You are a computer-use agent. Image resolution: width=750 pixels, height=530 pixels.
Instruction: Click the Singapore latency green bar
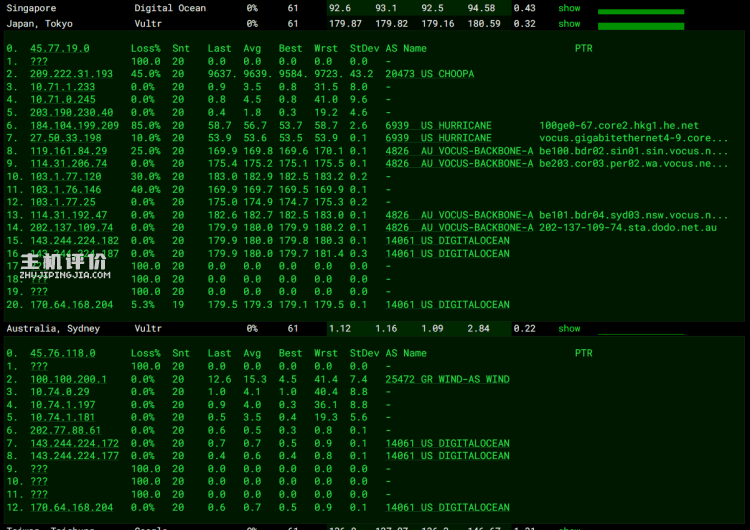coord(639,12)
